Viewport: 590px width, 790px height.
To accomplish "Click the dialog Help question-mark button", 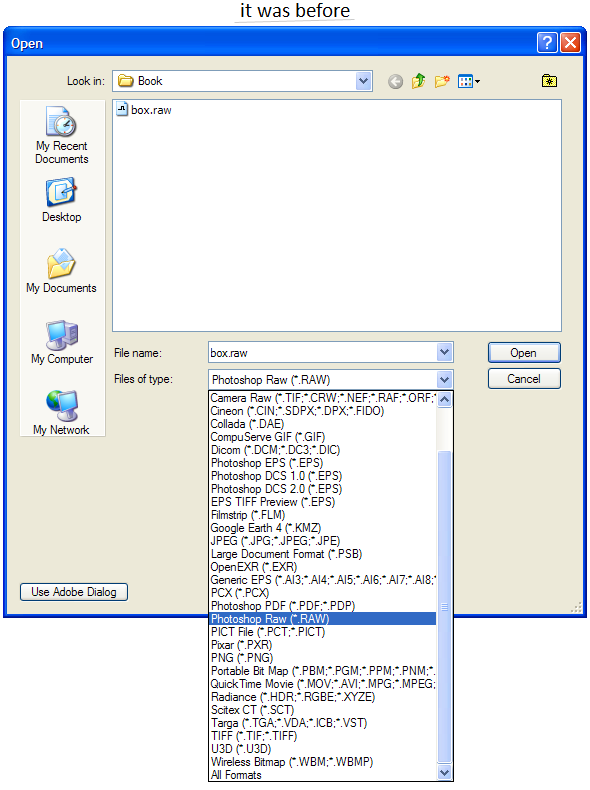I will coord(547,43).
